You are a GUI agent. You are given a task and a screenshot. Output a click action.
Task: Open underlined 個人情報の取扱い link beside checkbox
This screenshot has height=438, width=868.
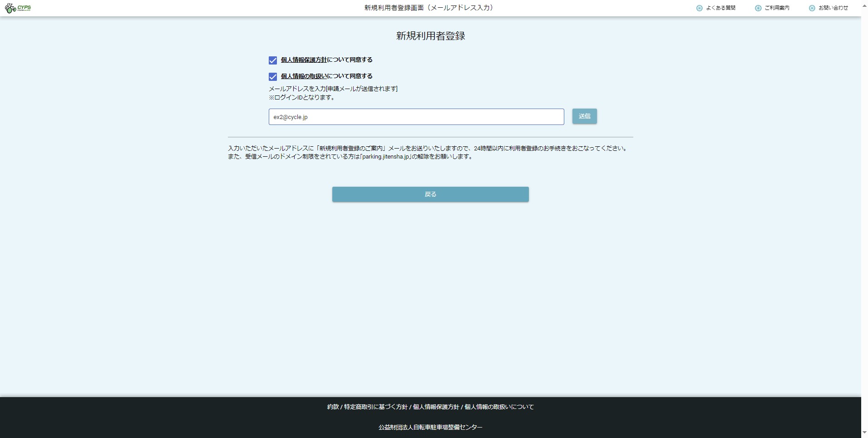(x=304, y=76)
